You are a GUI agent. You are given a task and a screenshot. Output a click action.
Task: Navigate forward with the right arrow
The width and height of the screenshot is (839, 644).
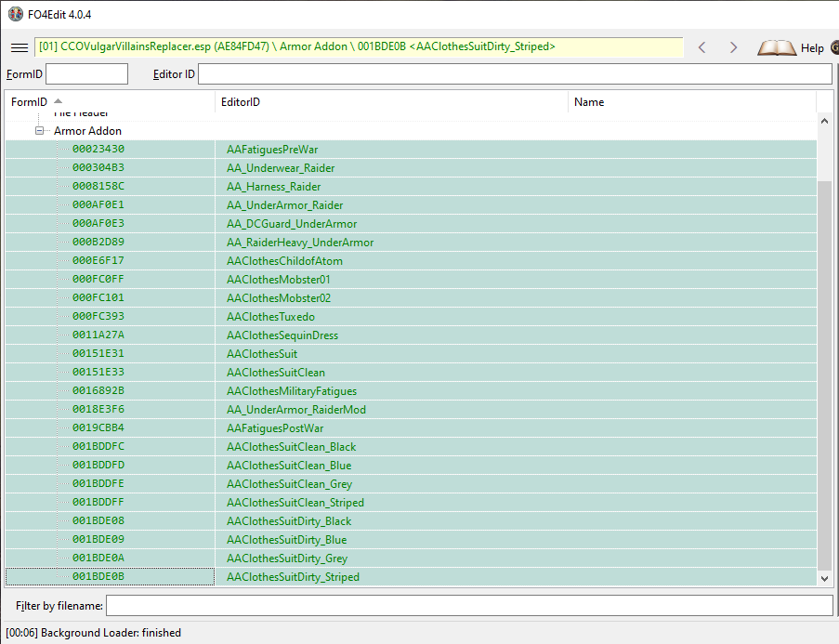(x=733, y=47)
